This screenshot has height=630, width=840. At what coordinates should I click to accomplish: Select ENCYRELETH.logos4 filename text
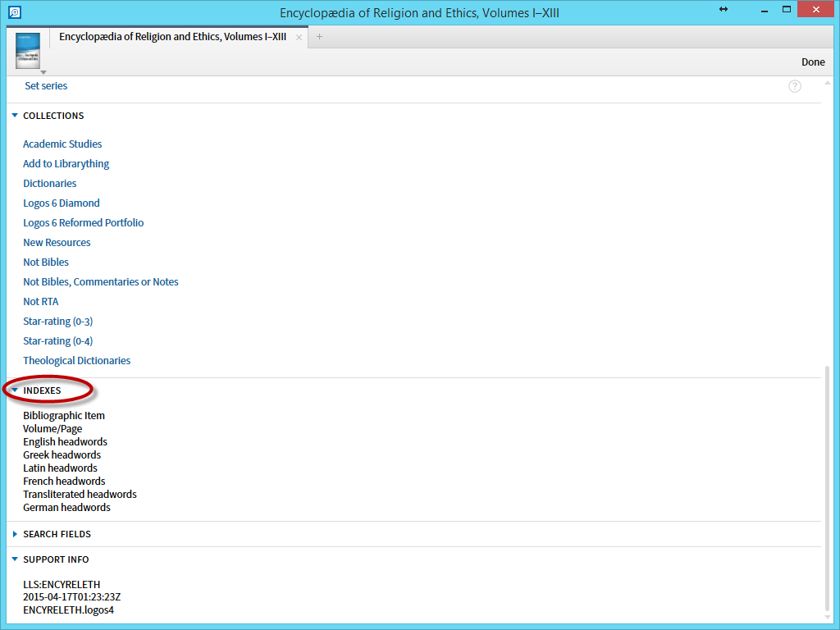pyautogui.click(x=68, y=609)
